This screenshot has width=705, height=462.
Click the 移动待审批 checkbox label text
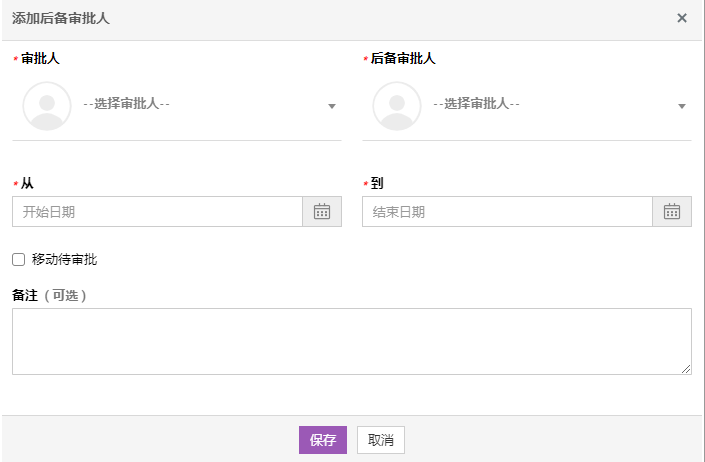[65, 260]
